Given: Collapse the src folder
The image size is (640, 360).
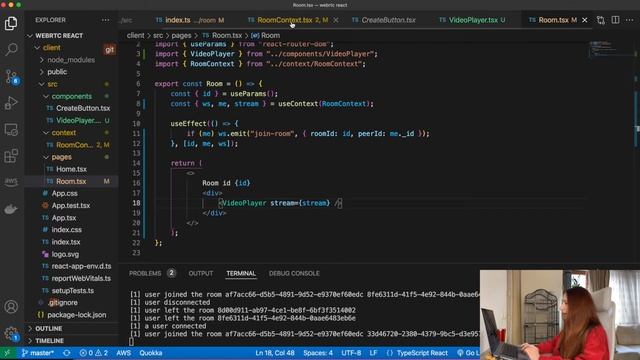Looking at the screenshot, I should 52,84.
